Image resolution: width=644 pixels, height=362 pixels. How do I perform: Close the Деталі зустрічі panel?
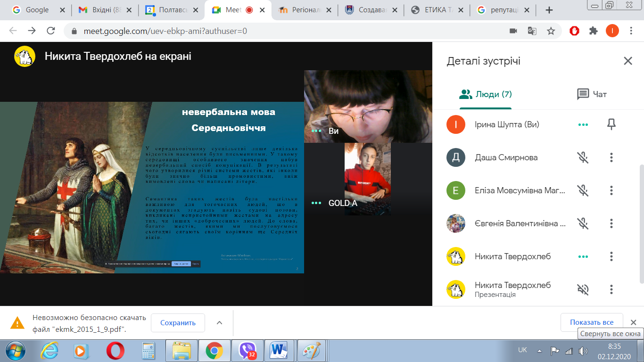(628, 61)
